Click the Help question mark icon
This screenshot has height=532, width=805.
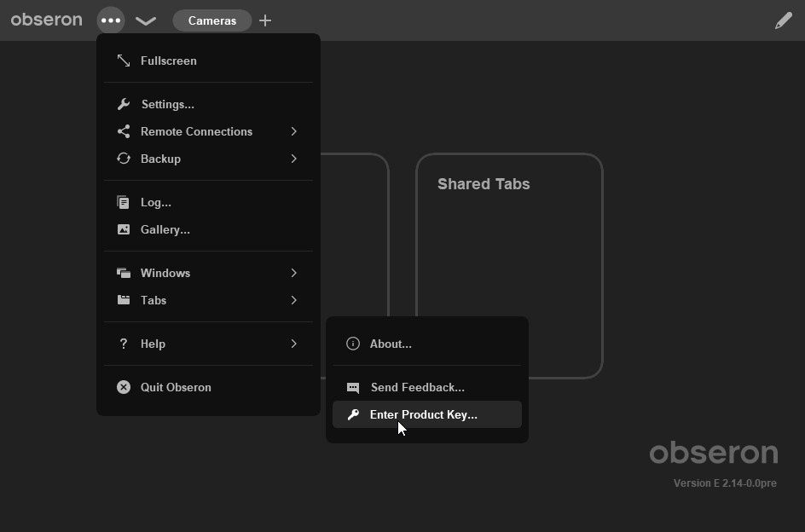pos(123,344)
